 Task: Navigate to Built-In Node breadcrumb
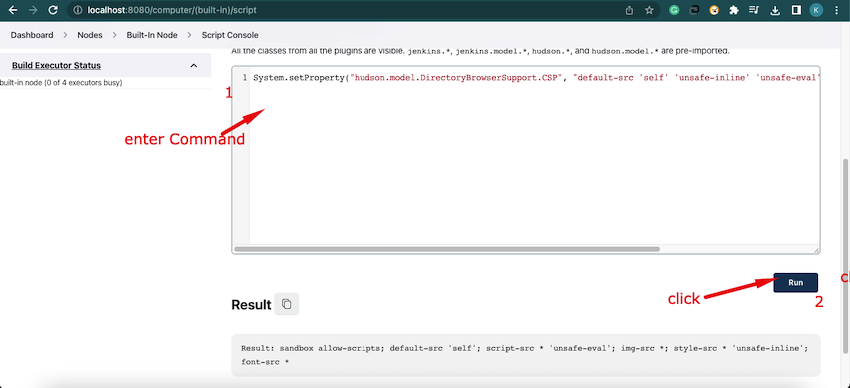pyautogui.click(x=152, y=35)
